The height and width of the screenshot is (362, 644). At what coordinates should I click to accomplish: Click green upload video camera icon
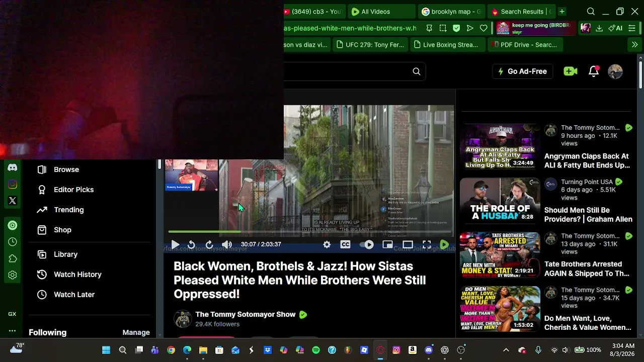point(571,71)
